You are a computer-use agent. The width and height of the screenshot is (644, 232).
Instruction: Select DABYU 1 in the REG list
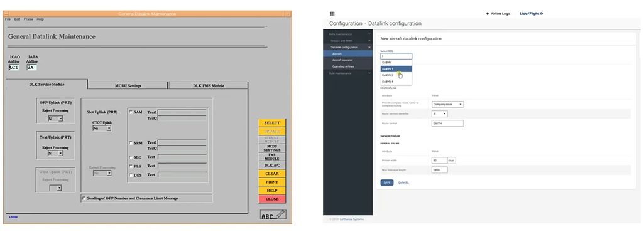click(x=396, y=69)
